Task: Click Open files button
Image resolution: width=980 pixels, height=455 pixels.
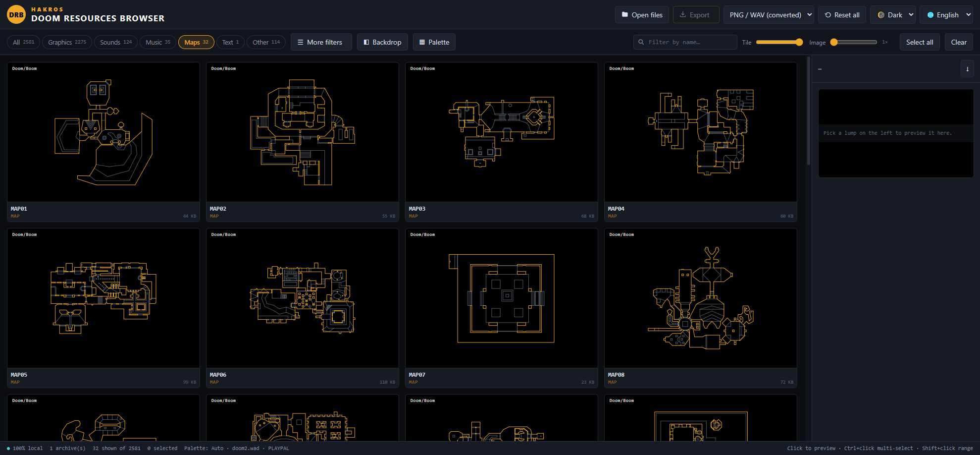Action: click(642, 15)
